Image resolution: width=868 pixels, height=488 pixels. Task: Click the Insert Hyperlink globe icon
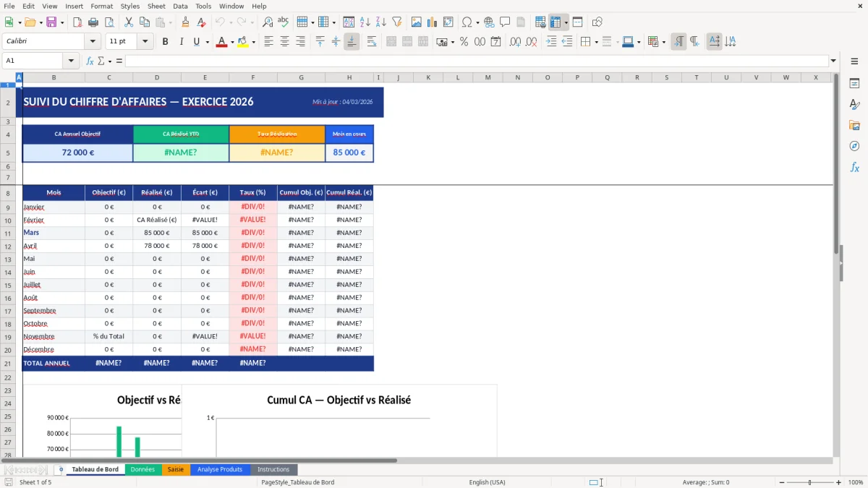(x=490, y=22)
